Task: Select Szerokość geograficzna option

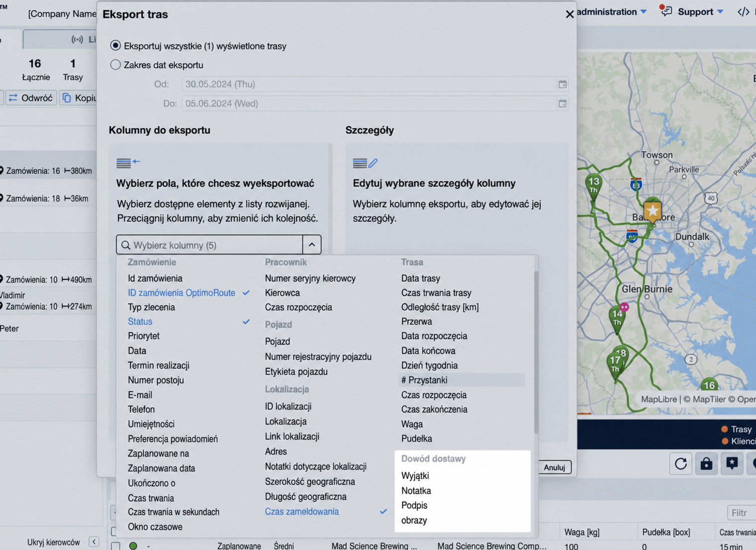Action: 310,481
